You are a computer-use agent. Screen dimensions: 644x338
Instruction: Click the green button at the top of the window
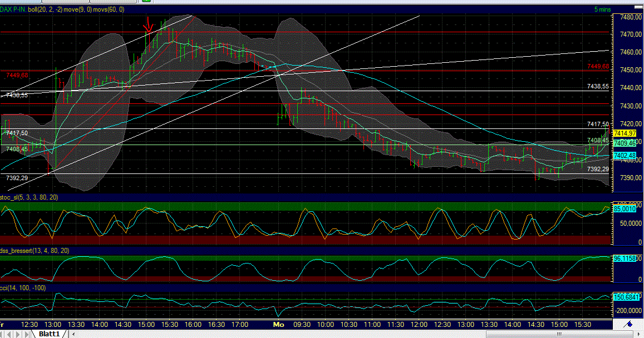(146, 2)
